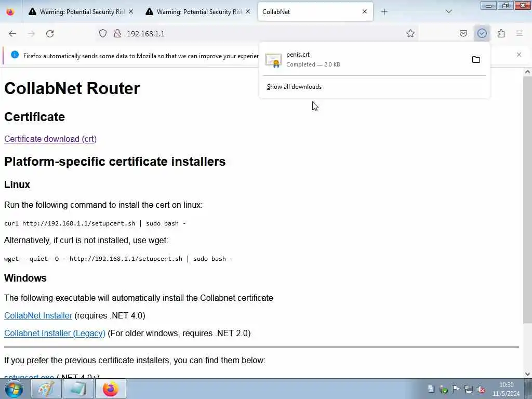Viewport: 532px width, 399px height.
Task: Click the wget setupcert.sh command text
Action: tap(118, 259)
